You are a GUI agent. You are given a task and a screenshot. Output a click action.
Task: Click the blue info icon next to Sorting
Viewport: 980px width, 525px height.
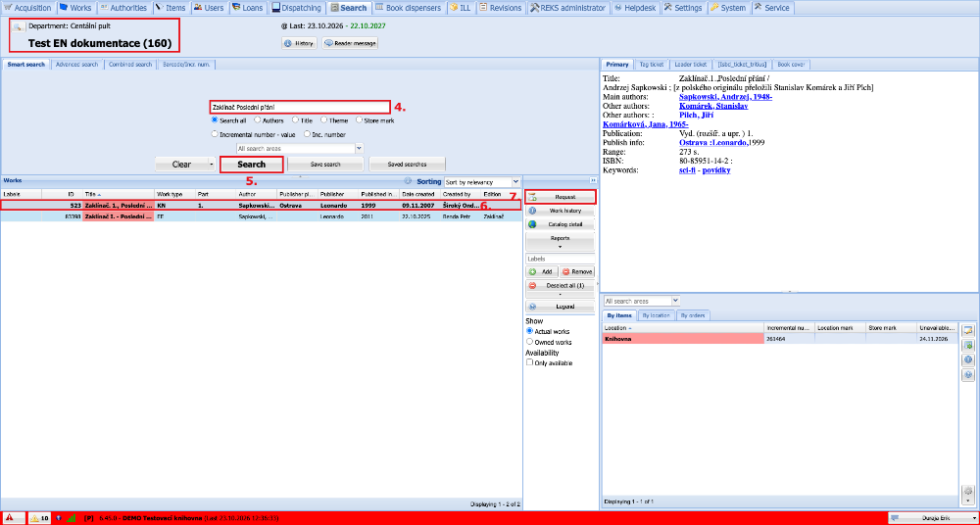point(408,182)
